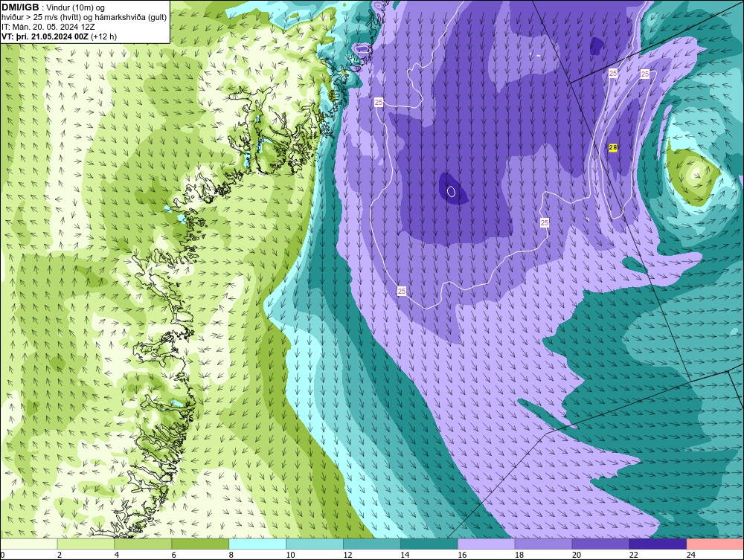Click the legend scale value "16"
Viewport: 744px width, 560px height.
click(x=462, y=555)
